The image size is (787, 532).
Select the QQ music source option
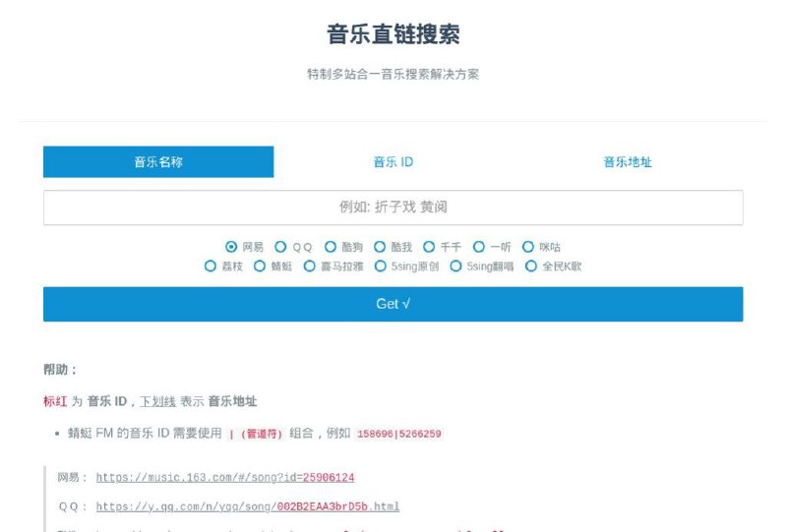click(280, 247)
